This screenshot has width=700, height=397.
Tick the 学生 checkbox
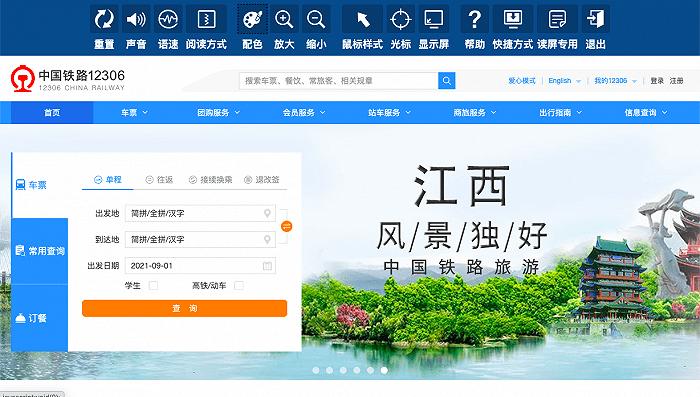(x=153, y=285)
